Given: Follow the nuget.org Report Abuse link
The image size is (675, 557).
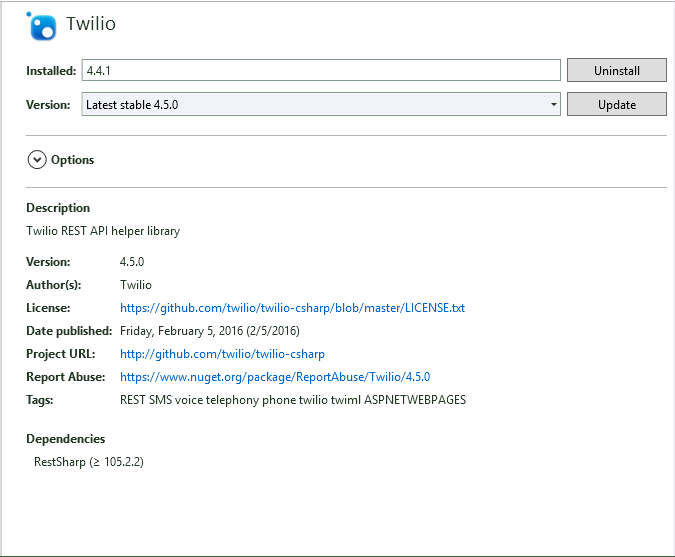Looking at the screenshot, I should (x=275, y=377).
